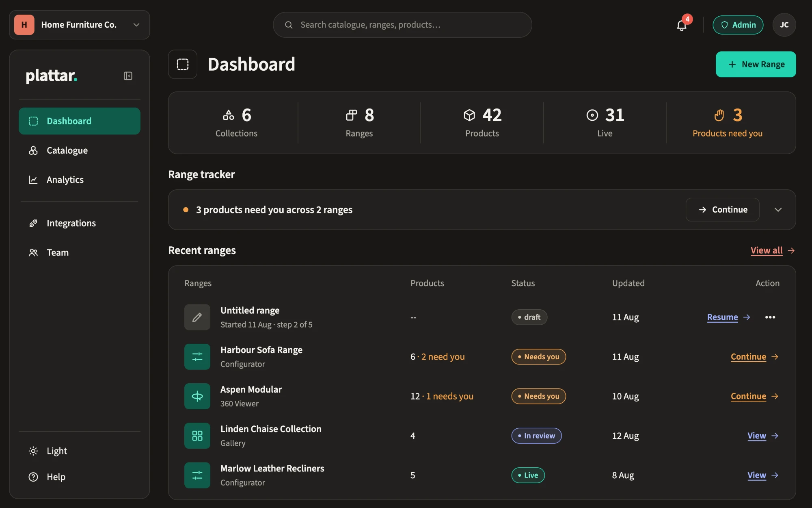This screenshot has height=508, width=812.
Task: Click the Team people icon
Action: 33,252
